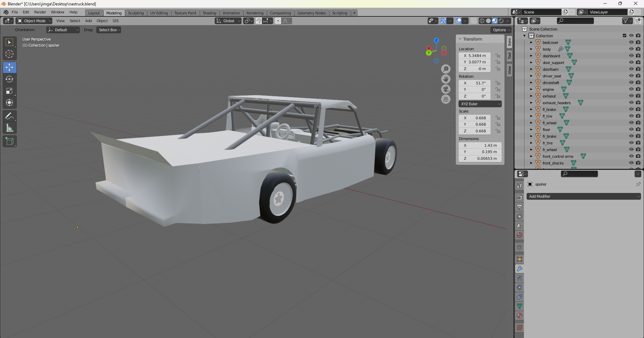This screenshot has width=644, height=338.
Task: Open Texture properties tab
Action: click(x=520, y=328)
